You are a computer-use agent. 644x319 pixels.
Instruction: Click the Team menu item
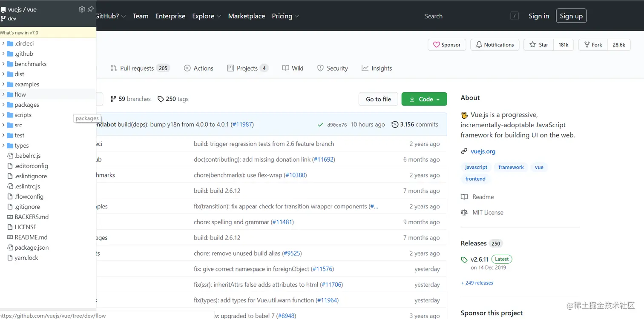pyautogui.click(x=141, y=16)
